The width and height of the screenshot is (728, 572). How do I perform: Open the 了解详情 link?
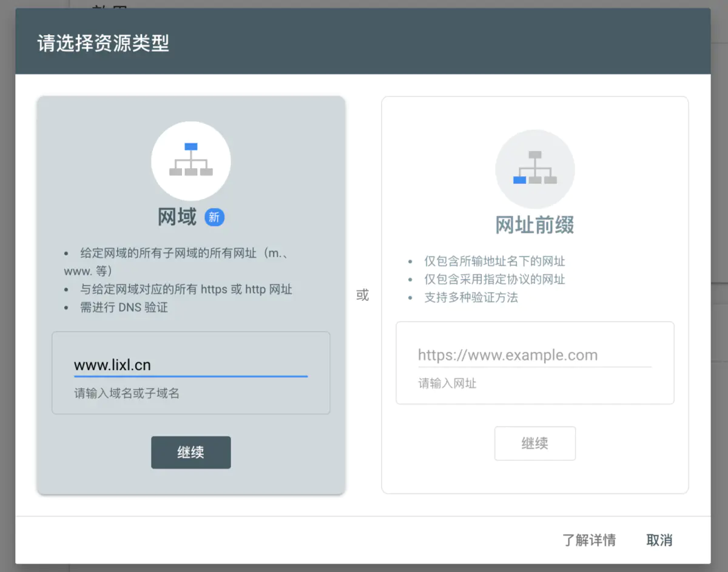(x=588, y=540)
